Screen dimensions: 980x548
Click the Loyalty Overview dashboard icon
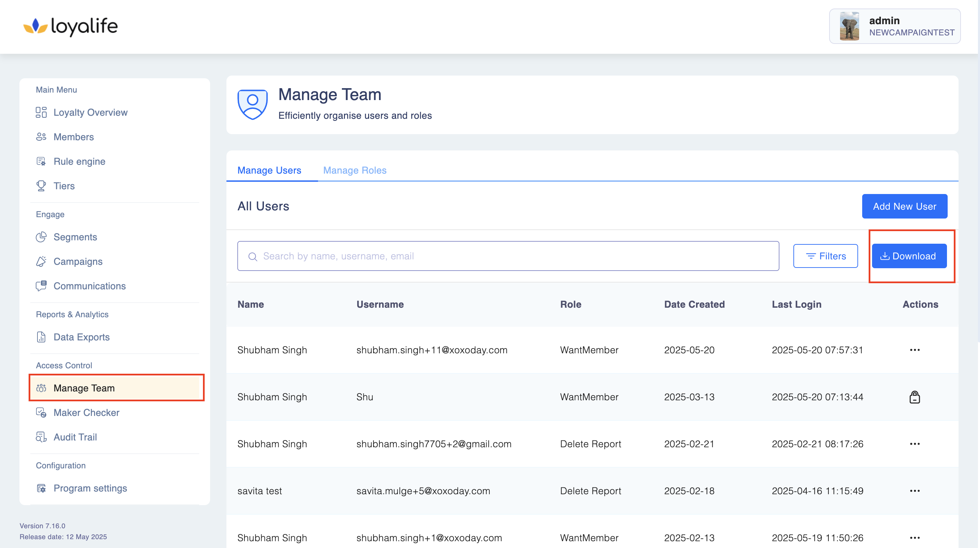tap(41, 113)
